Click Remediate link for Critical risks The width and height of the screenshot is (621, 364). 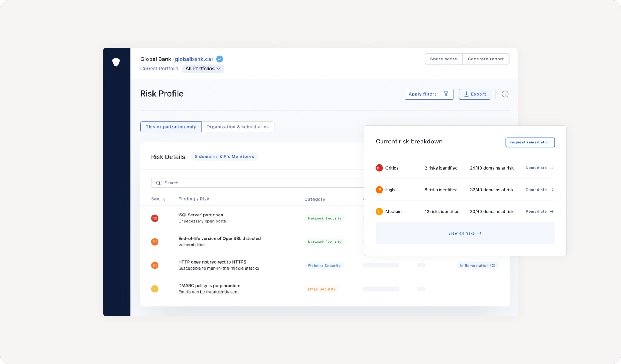(x=540, y=168)
